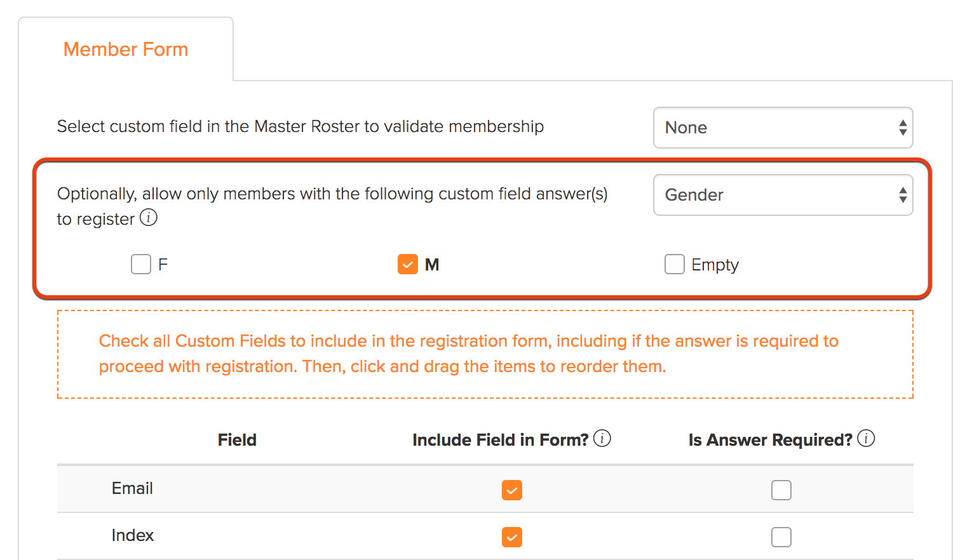Viewport: 972px width, 560px height.
Task: Click arrows on the None select box
Action: pyautogui.click(x=903, y=128)
